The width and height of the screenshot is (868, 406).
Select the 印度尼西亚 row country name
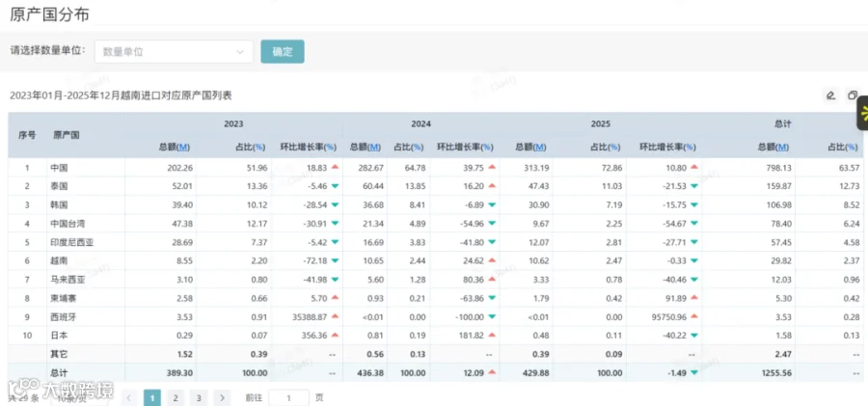coord(72,243)
